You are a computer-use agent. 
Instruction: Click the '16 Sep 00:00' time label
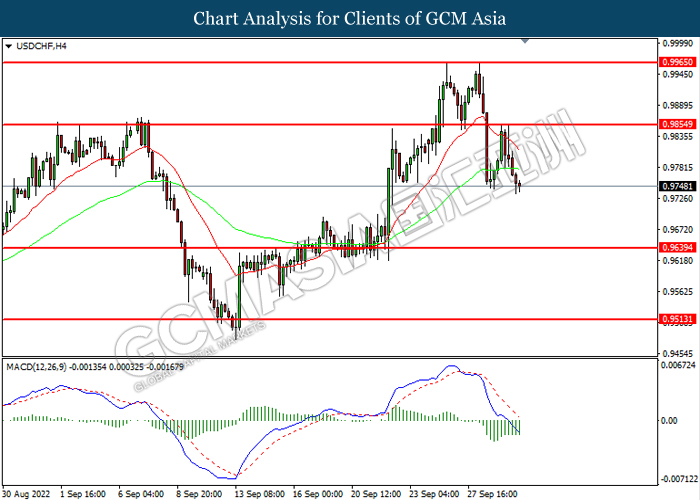(x=318, y=494)
